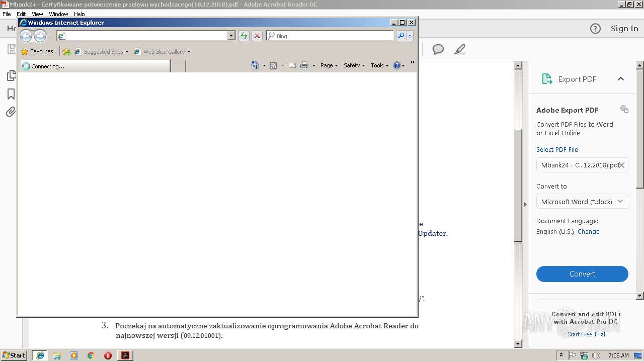
Task: Show hidden system tray icons
Action: 561,355
